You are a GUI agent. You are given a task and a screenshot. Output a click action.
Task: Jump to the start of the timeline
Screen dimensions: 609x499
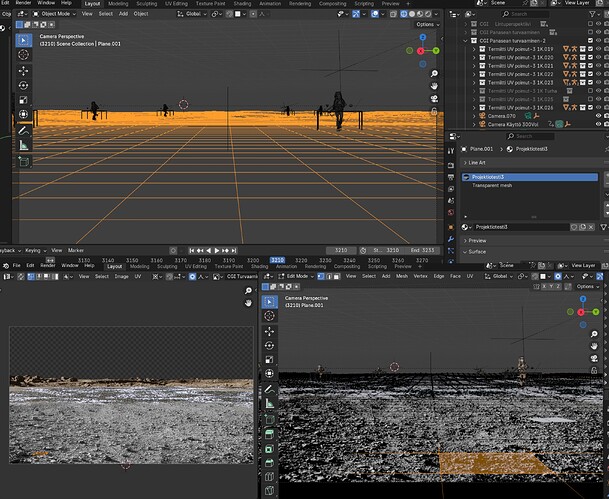coord(191,251)
